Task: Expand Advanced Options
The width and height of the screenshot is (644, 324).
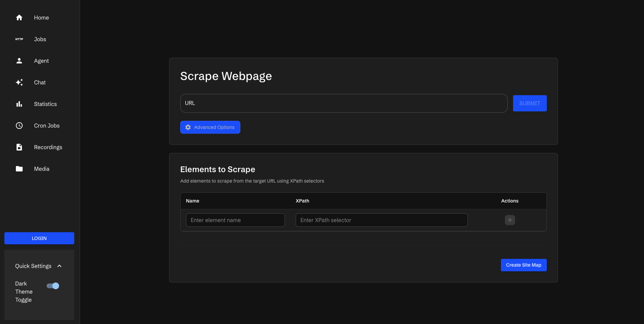Action: [210, 127]
